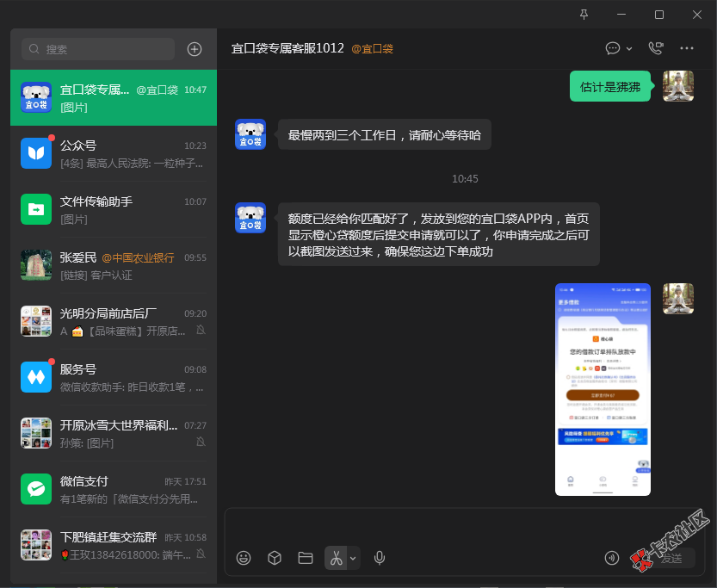Open the chat message options bubble icon
The image size is (717, 588).
click(x=612, y=48)
